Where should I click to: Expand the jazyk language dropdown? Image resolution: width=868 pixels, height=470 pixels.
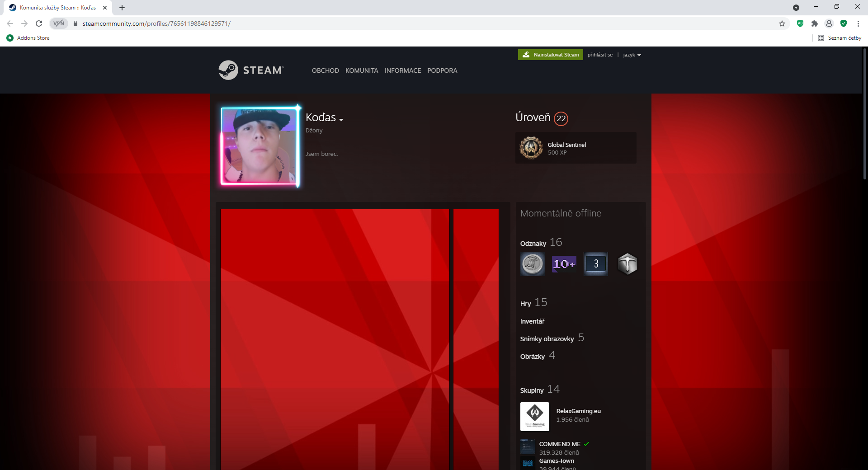click(x=632, y=55)
